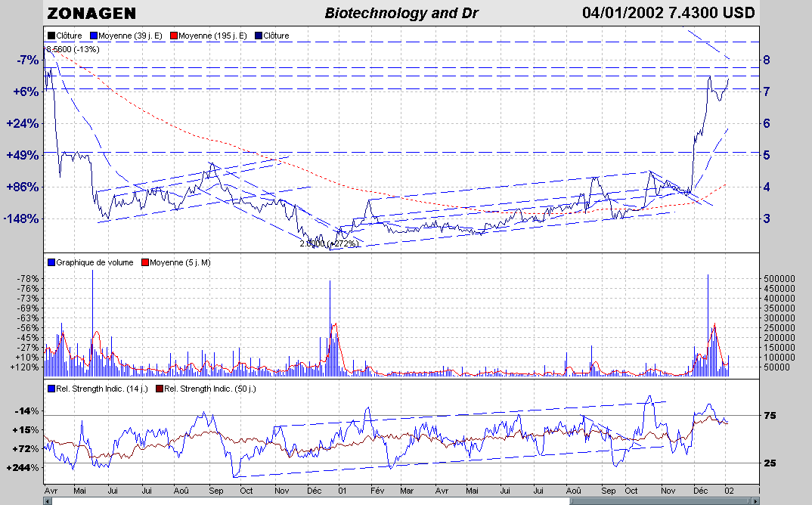Screen dimensions: 812x505
Task: Click the +6% axis label
Action: [x=26, y=91]
